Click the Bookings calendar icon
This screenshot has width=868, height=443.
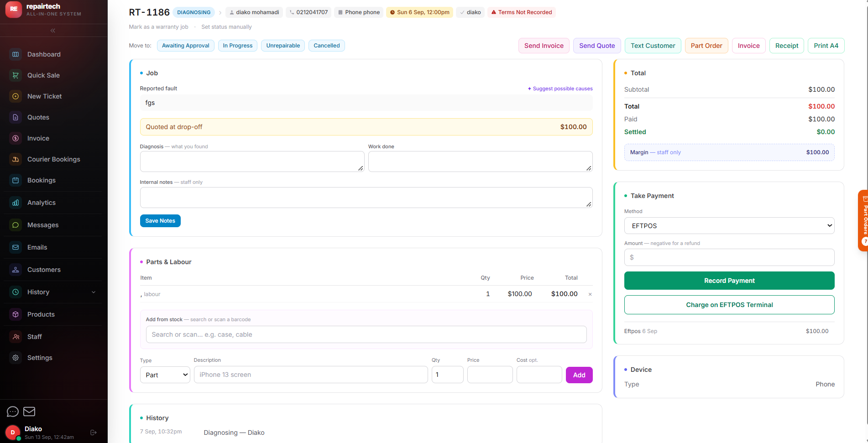click(x=16, y=180)
